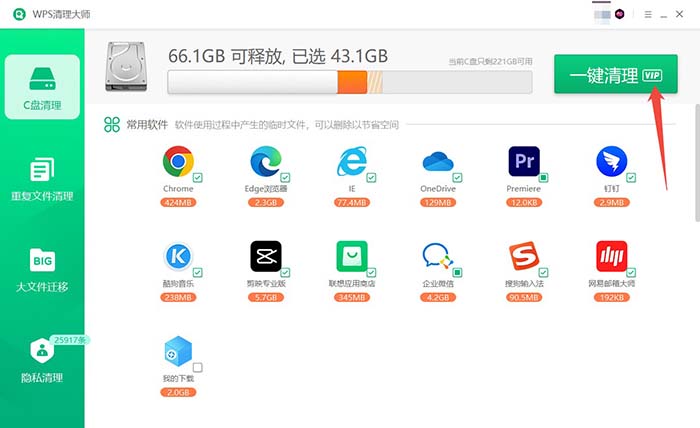Click the Edge browser icon
Screen dimensions: 700x428
(266, 161)
